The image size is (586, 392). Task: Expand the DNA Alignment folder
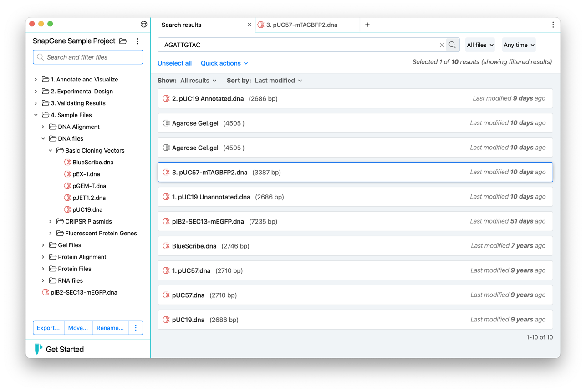43,127
